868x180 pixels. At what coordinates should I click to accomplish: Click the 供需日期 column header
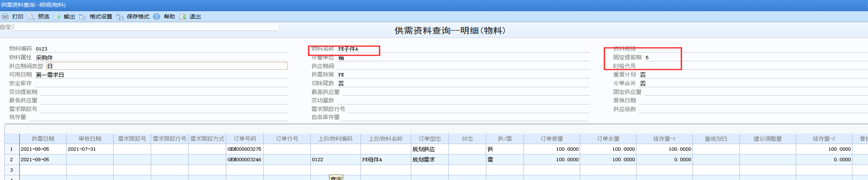pyautogui.click(x=43, y=139)
